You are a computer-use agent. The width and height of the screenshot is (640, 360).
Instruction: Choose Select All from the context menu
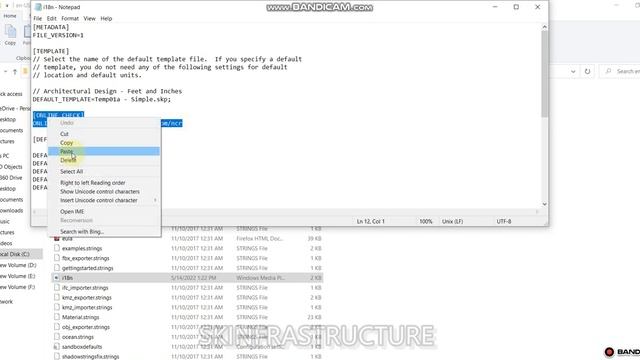(x=104, y=171)
